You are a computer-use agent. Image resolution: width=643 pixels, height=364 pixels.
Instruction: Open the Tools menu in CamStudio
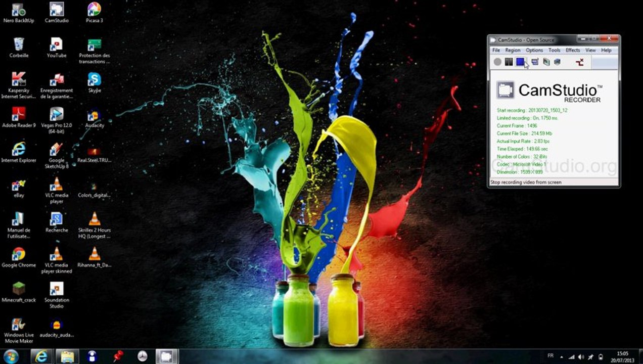point(555,50)
